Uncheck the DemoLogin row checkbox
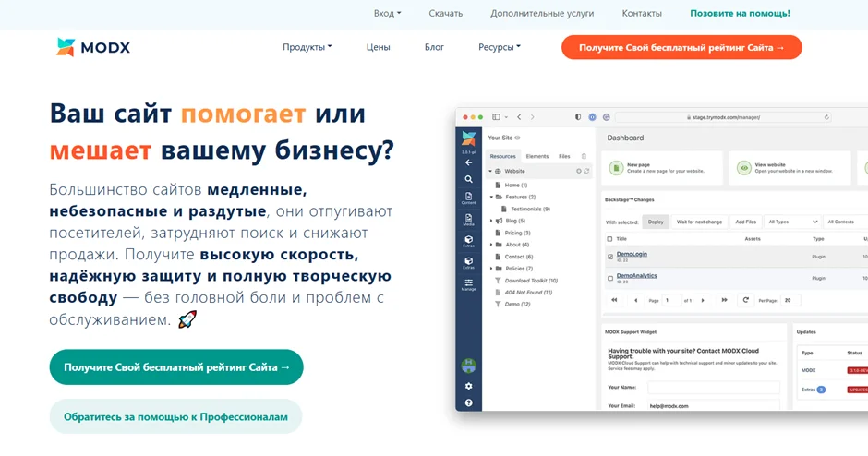 point(610,257)
